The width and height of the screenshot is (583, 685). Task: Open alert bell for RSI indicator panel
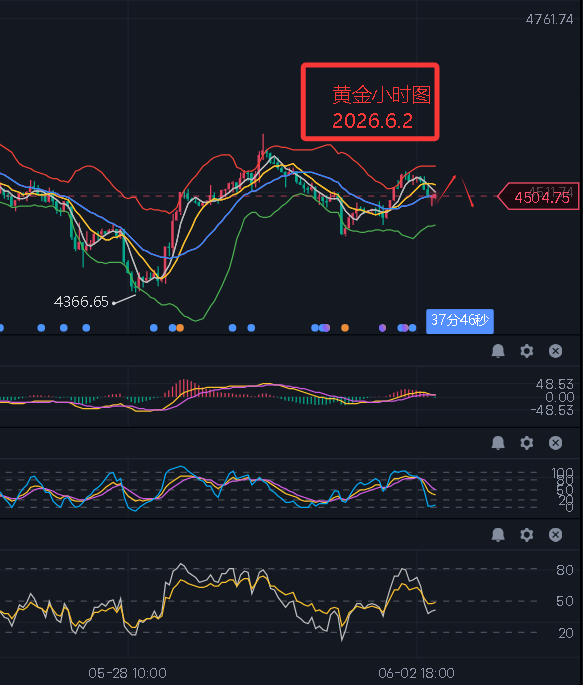coord(498,534)
